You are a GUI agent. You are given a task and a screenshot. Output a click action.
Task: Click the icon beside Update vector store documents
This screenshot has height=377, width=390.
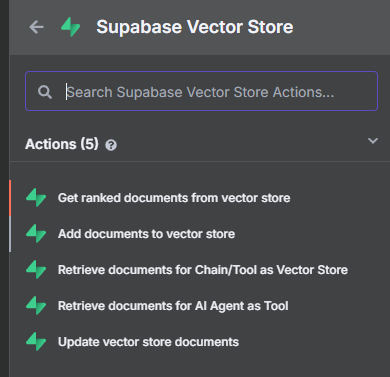click(36, 342)
